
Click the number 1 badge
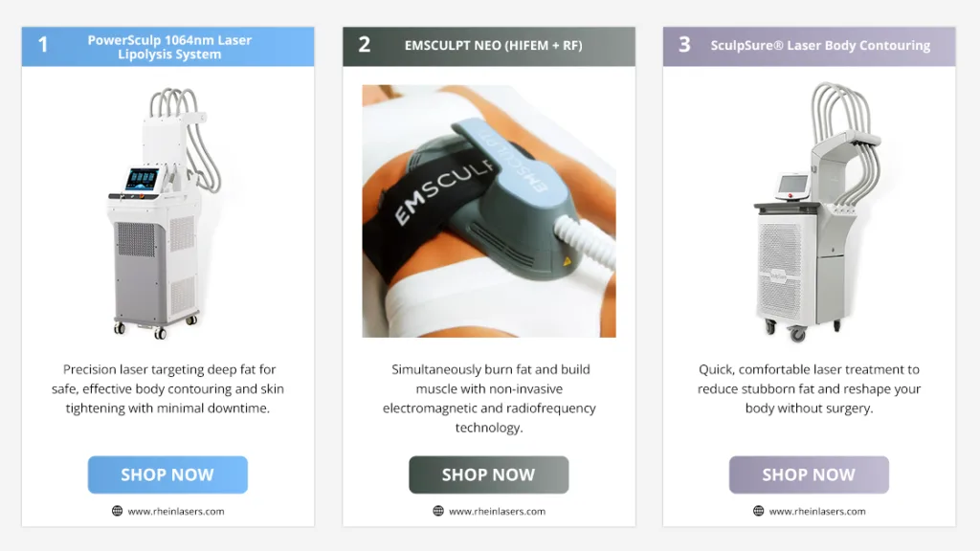coord(43,46)
